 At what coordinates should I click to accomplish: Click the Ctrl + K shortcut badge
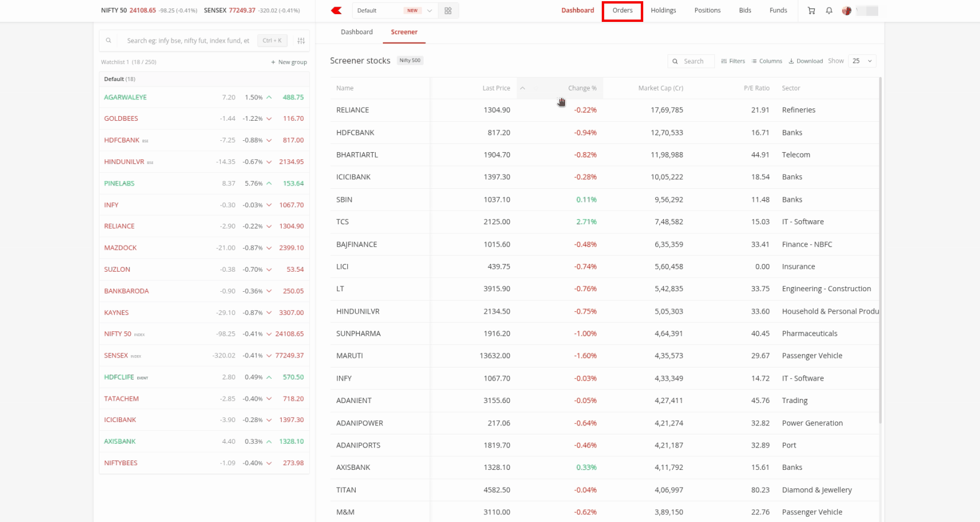coord(273,41)
